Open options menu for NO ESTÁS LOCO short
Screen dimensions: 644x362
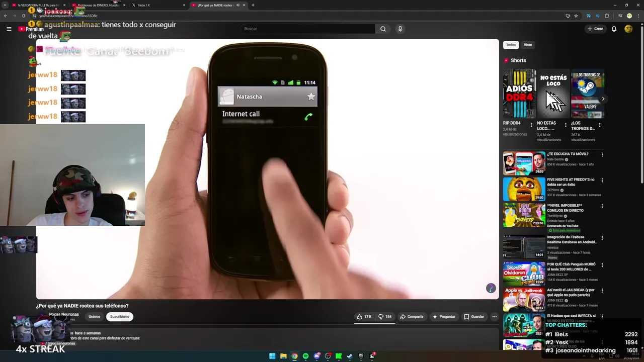(x=566, y=125)
